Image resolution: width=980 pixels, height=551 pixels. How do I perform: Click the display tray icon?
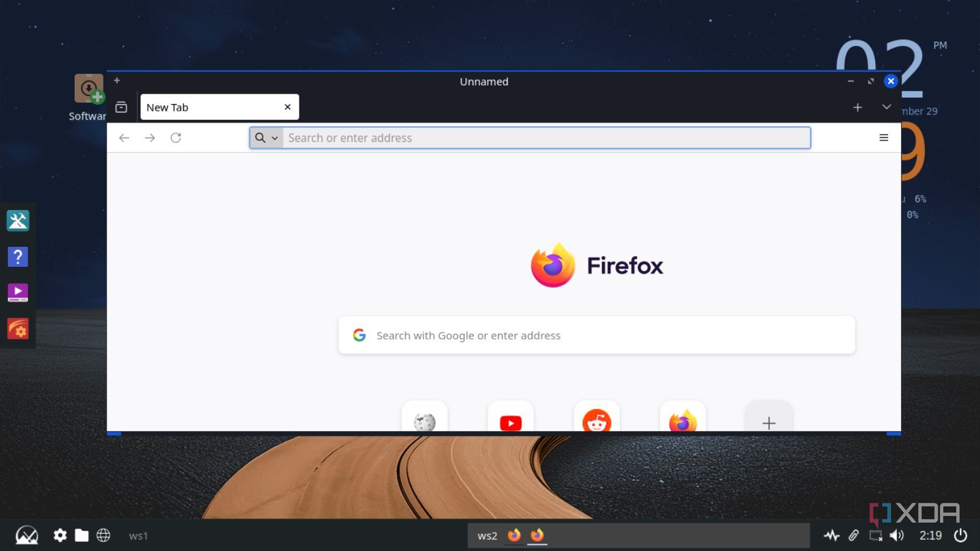point(876,536)
